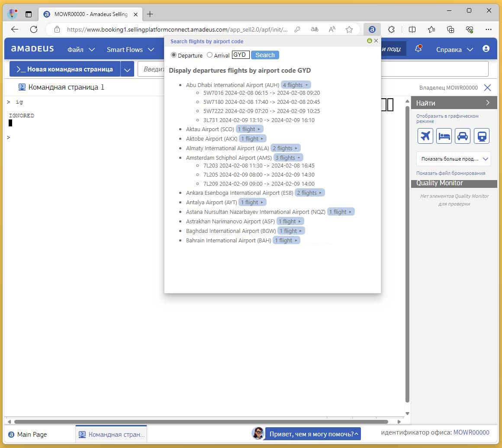The height and width of the screenshot is (448, 502).
Task: Click the password key icon in address bar
Action: (297, 29)
